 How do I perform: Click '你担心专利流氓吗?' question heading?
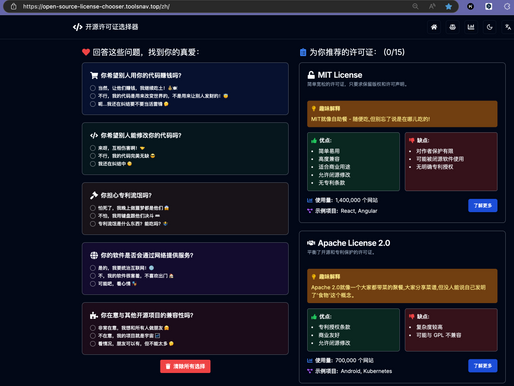pyautogui.click(x=126, y=195)
